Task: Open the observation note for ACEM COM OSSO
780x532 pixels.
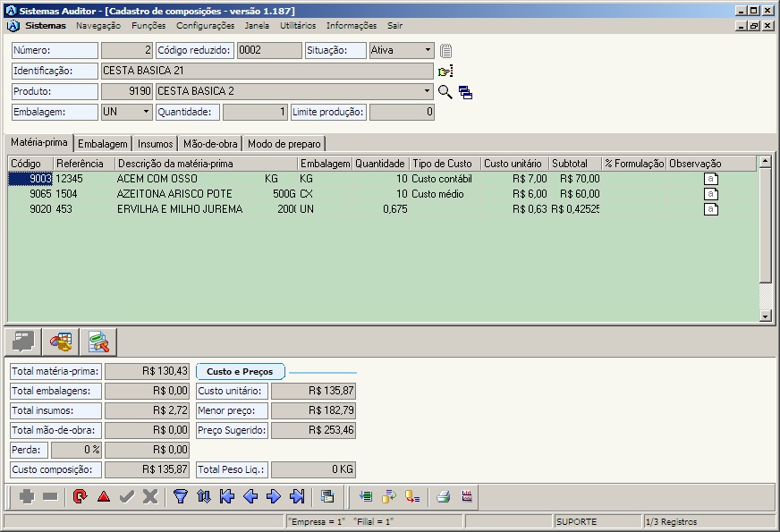Action: tap(711, 179)
